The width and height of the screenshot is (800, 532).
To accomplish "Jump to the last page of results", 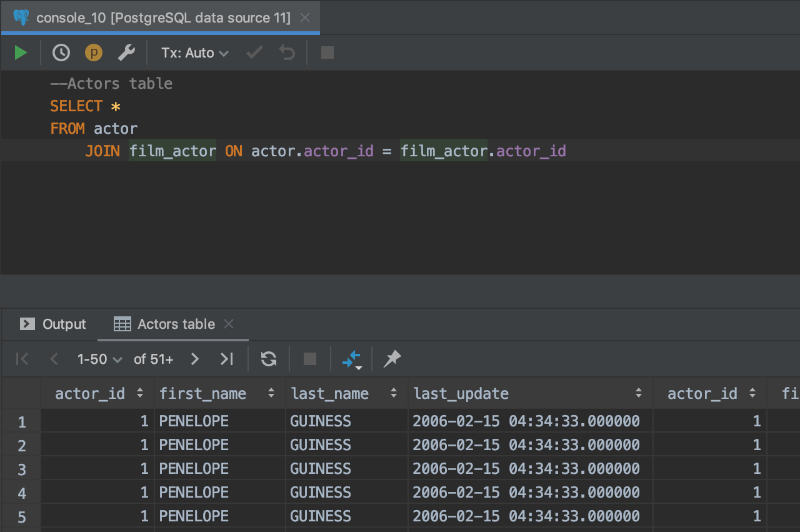I will (x=226, y=359).
